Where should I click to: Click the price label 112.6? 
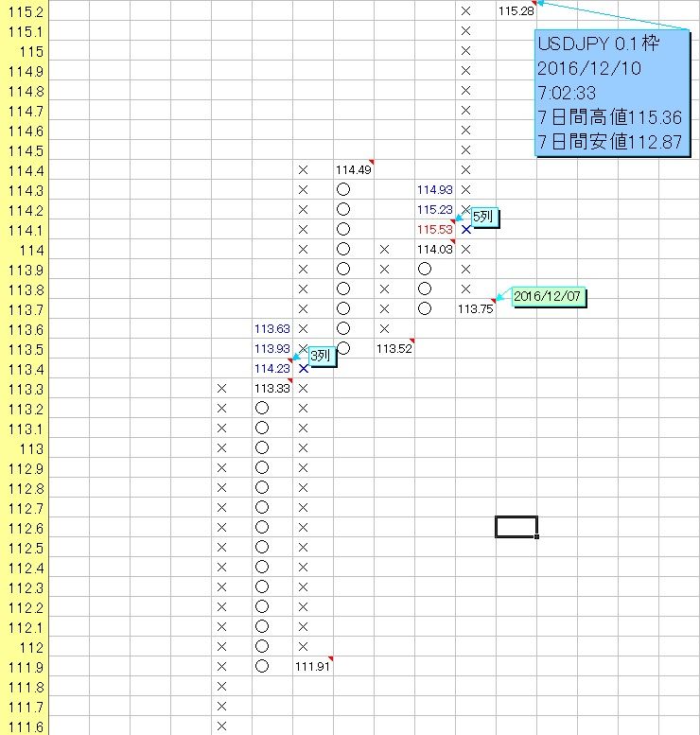(26, 528)
